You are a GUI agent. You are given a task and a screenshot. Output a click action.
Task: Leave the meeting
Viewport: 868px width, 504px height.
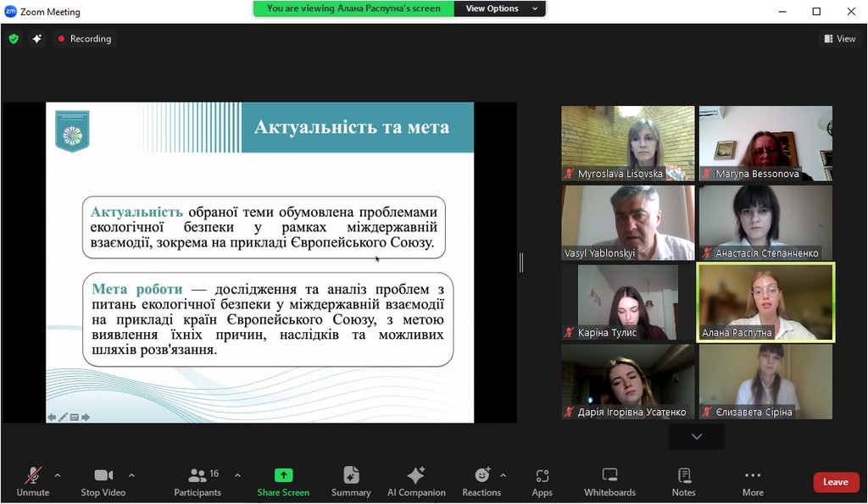tap(835, 482)
